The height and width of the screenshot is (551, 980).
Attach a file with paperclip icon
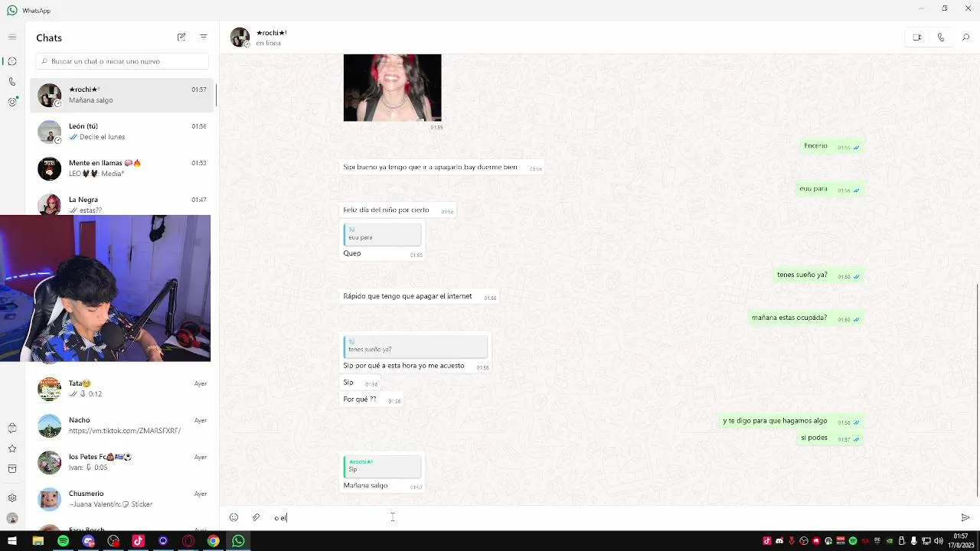(x=256, y=517)
